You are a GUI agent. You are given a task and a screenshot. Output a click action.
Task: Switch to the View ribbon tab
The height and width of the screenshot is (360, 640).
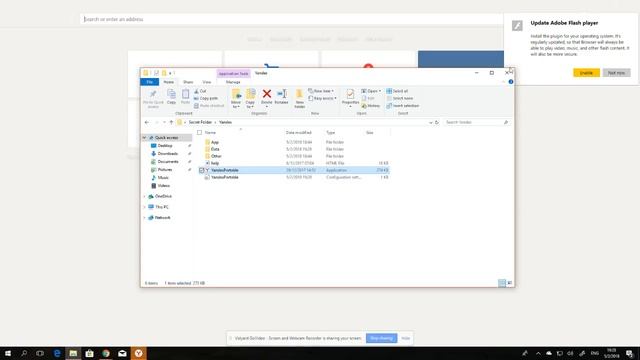[207, 82]
